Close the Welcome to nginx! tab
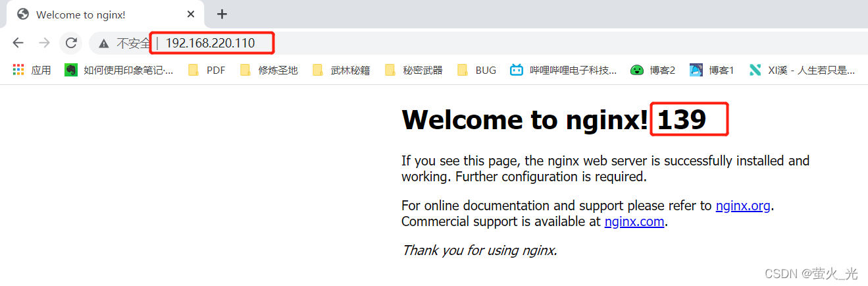The height and width of the screenshot is (286, 868). coord(191,14)
